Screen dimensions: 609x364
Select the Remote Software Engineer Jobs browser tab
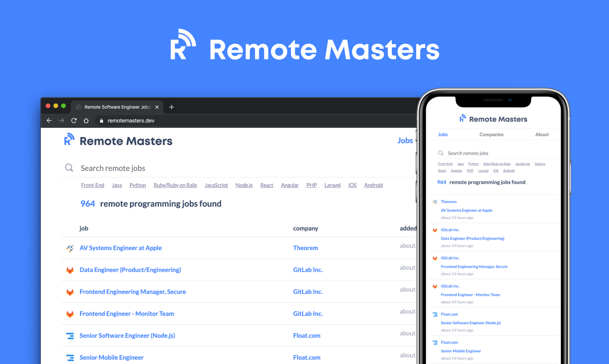[117, 107]
